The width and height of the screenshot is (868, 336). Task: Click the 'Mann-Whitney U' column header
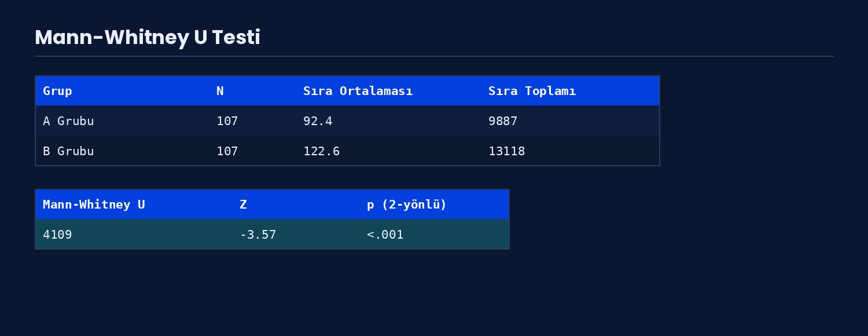click(94, 204)
